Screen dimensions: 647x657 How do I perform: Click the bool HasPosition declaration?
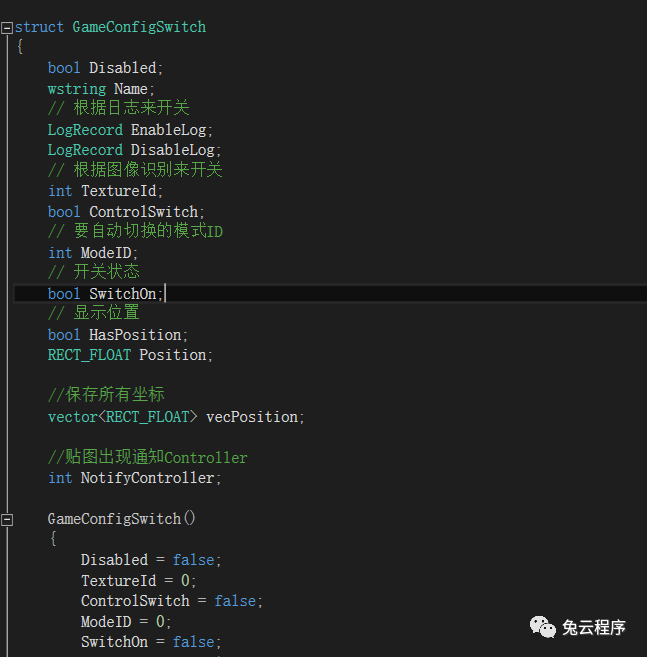pyautogui.click(x=118, y=334)
